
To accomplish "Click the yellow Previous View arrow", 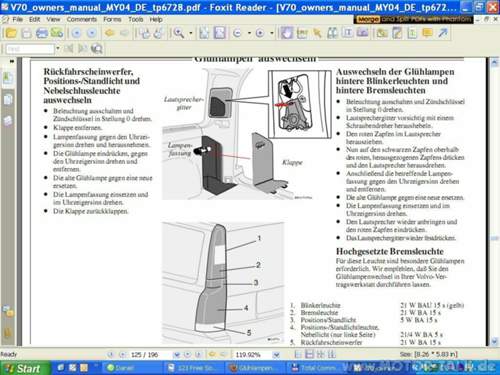I will click(x=110, y=33).
